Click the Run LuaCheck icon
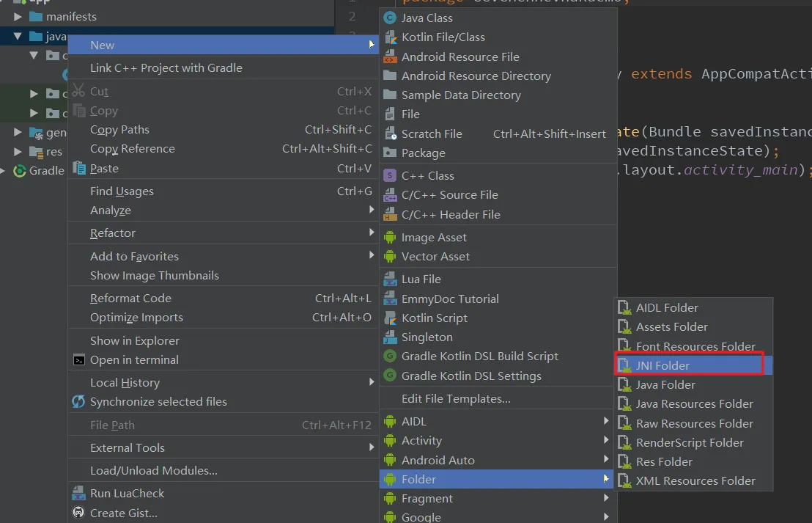Screen dimensions: 812x523 point(78,494)
